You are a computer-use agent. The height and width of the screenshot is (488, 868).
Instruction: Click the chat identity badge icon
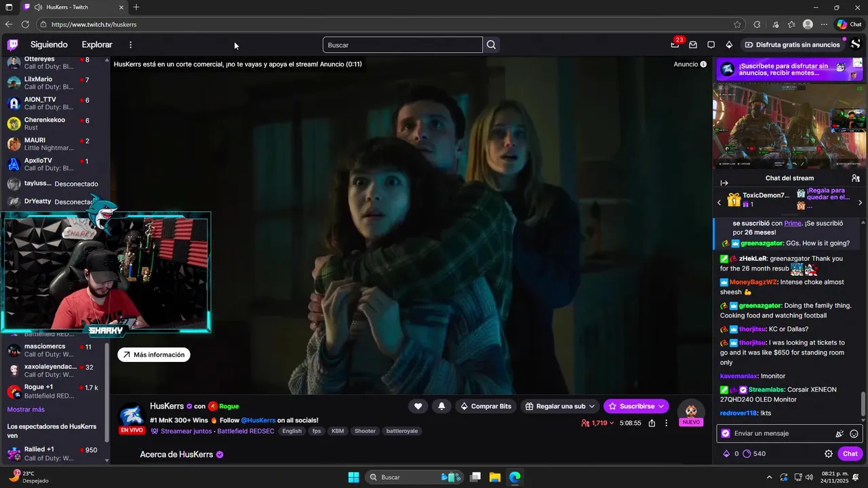pyautogui.click(x=726, y=434)
